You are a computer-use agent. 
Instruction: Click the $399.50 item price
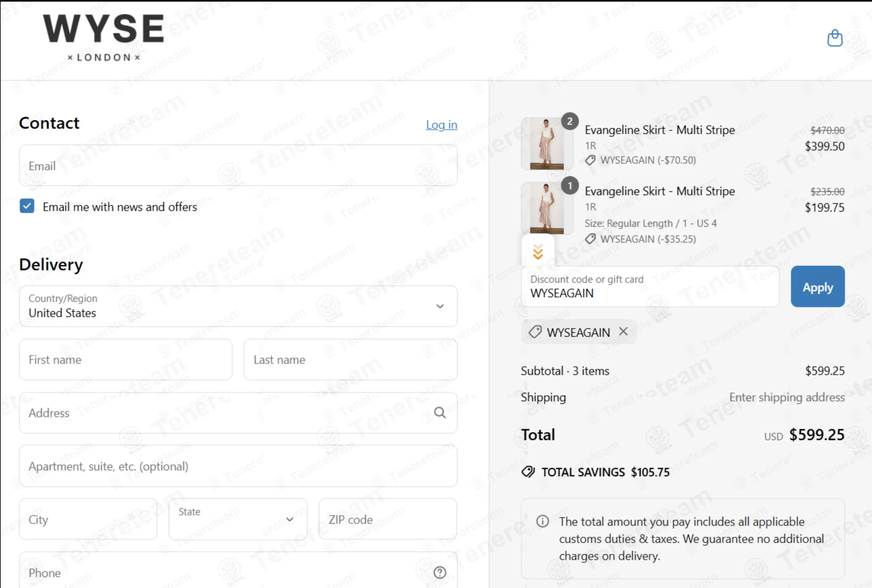(x=824, y=146)
